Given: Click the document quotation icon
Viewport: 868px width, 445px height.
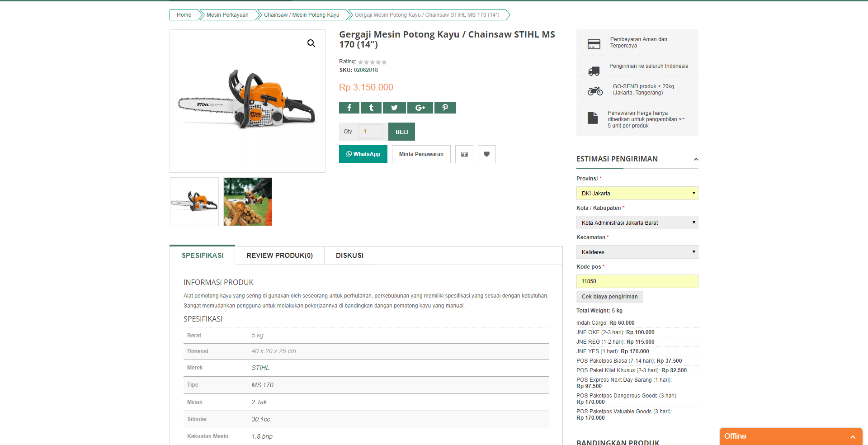Looking at the screenshot, I should pyautogui.click(x=593, y=118).
